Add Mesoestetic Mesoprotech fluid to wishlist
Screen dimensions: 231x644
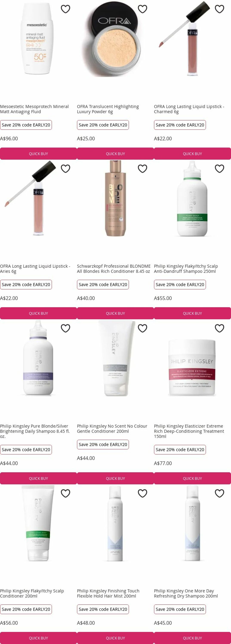[x=66, y=9]
